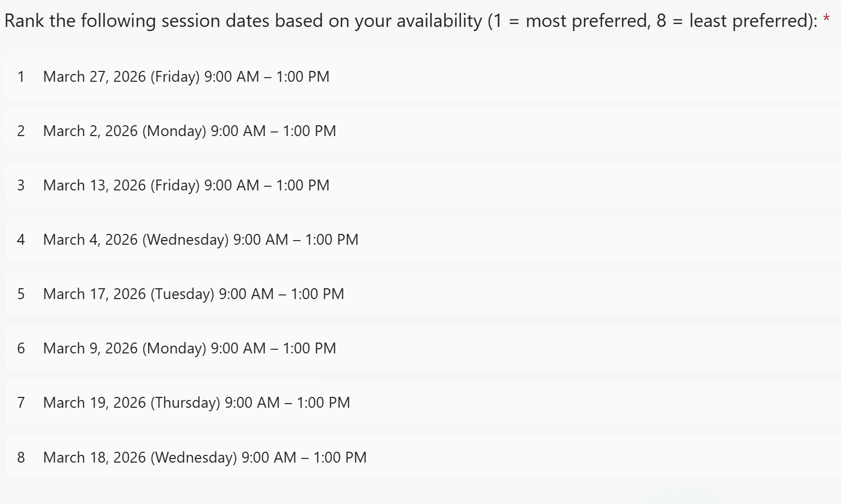Image resolution: width=841 pixels, height=504 pixels.
Task: Click the March 9, 2026 (Monday) session item
Action: pyautogui.click(x=190, y=348)
